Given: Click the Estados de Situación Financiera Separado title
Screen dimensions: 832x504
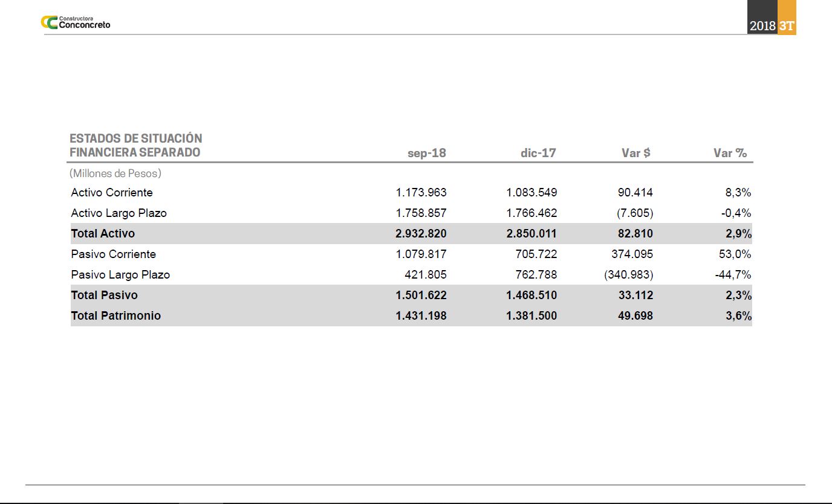Looking at the screenshot, I should [x=135, y=146].
